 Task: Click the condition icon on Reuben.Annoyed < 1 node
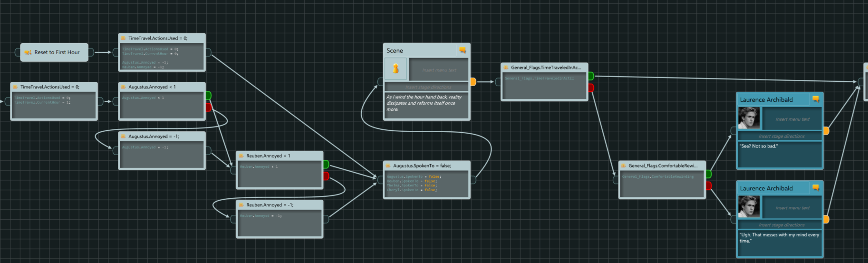(241, 156)
